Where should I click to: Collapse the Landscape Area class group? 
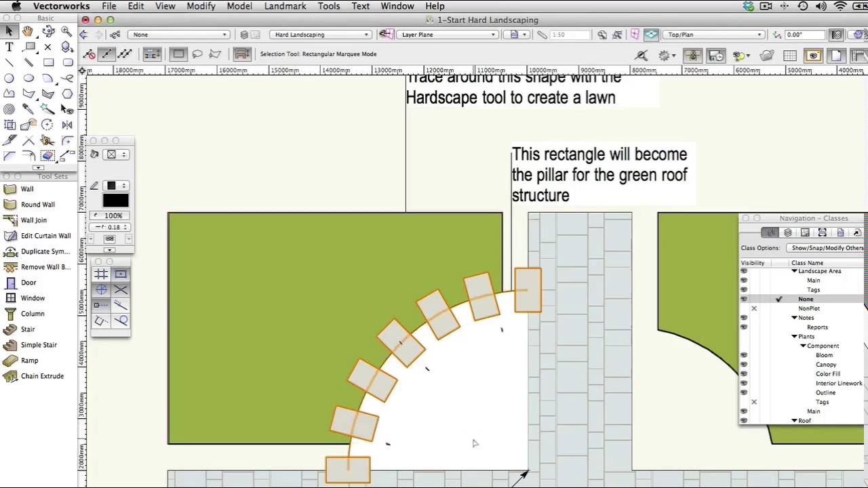pos(794,271)
